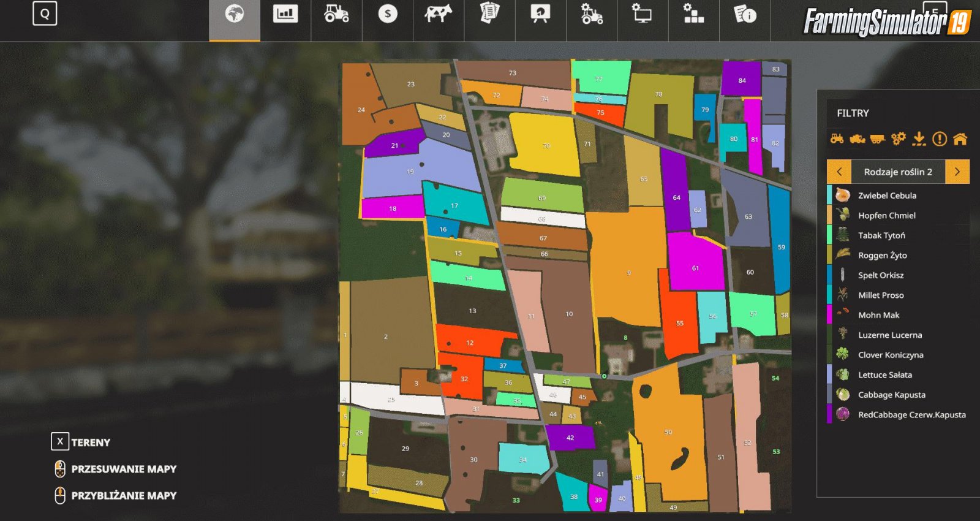Screen dimensions: 980x521
Task: Open the display settings monitor icon
Action: (x=642, y=14)
